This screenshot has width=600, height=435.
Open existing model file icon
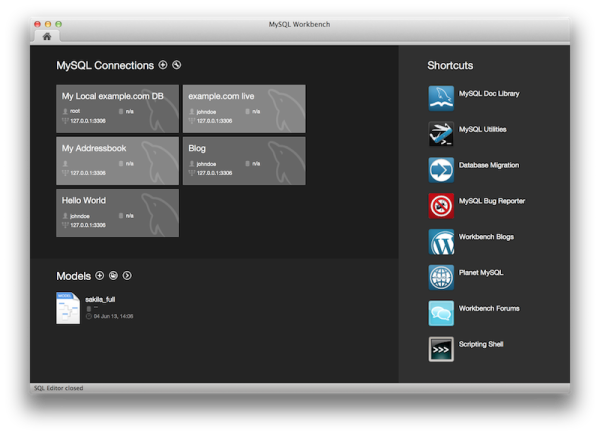pyautogui.click(x=113, y=275)
